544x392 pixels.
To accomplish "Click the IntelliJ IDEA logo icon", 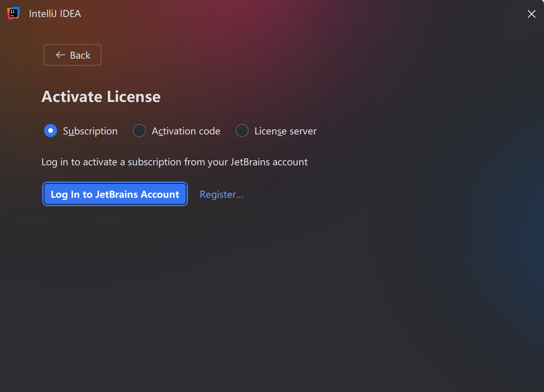I will (x=13, y=13).
